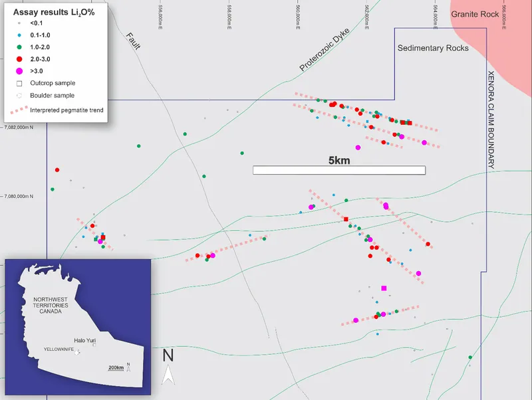The width and height of the screenshot is (532, 400).
Task: Click the green 1.0-2.0 legend dot
Action: [x=19, y=47]
